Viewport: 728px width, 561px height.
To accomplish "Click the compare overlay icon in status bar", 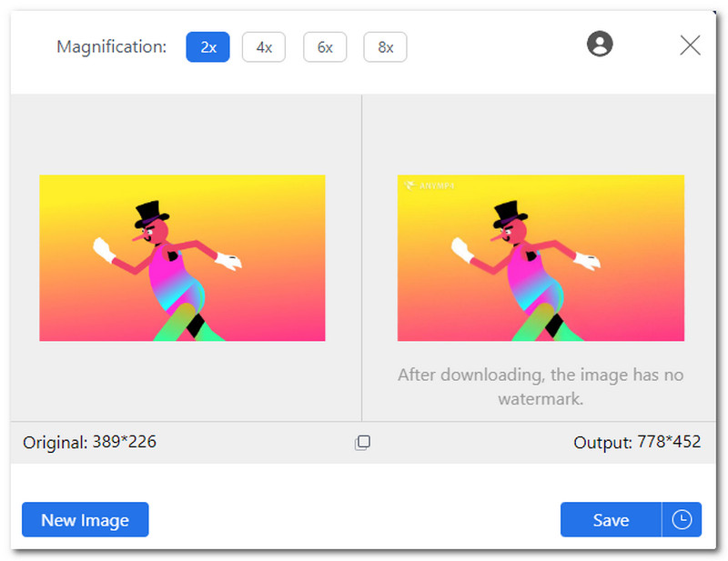I will (362, 443).
